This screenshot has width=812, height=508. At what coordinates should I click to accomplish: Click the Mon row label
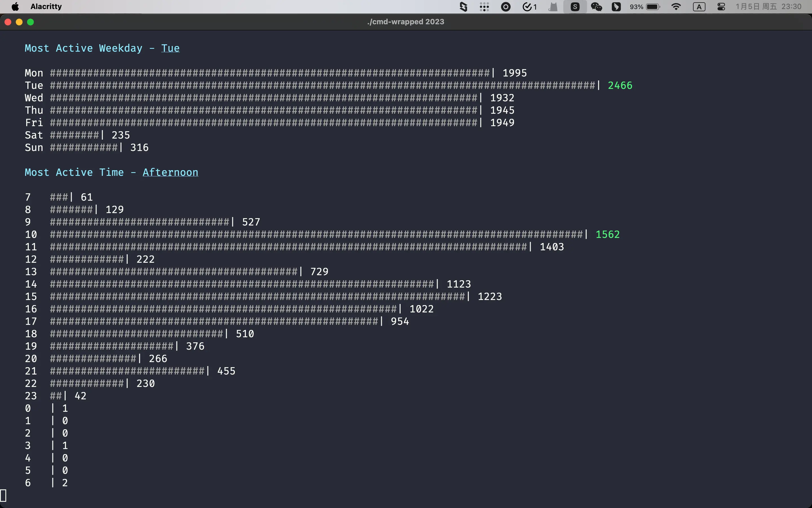34,73
